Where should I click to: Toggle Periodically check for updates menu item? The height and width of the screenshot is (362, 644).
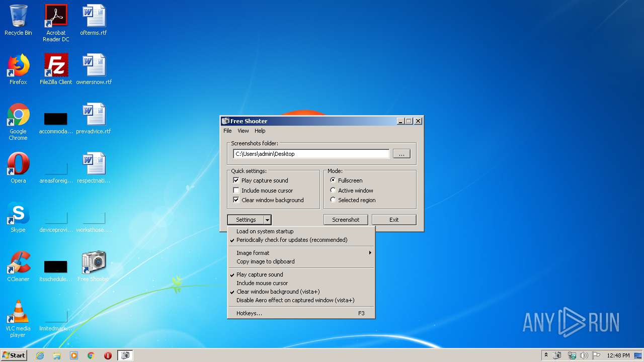[x=301, y=240]
